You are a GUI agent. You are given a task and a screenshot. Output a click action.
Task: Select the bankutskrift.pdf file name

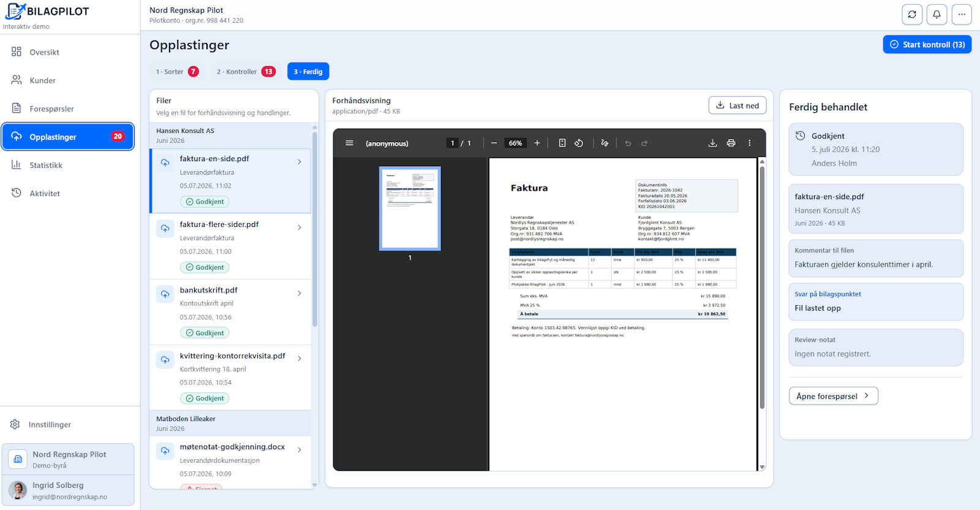coord(208,290)
